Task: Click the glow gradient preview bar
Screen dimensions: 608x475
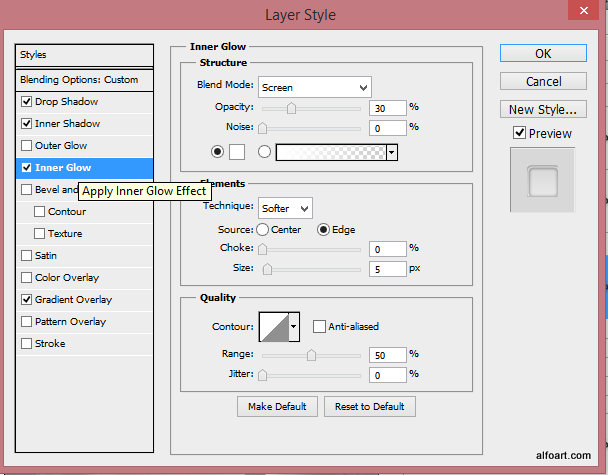Action: click(331, 152)
